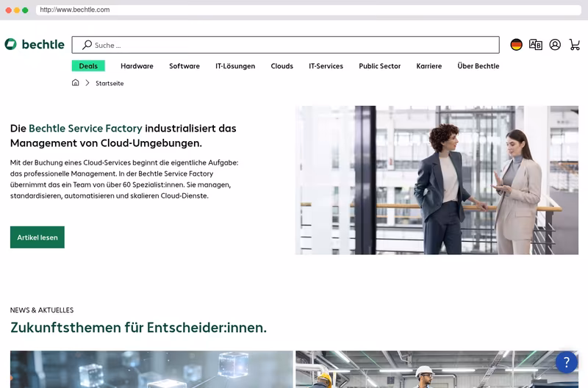This screenshot has width=588, height=388.
Task: Open the Public Sector menu
Action: click(x=379, y=66)
